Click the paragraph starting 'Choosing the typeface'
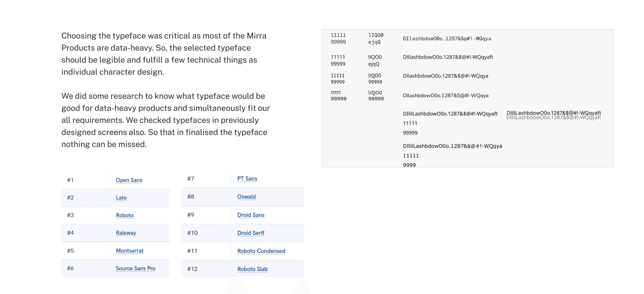The image size is (644, 294). pyautogui.click(x=164, y=54)
